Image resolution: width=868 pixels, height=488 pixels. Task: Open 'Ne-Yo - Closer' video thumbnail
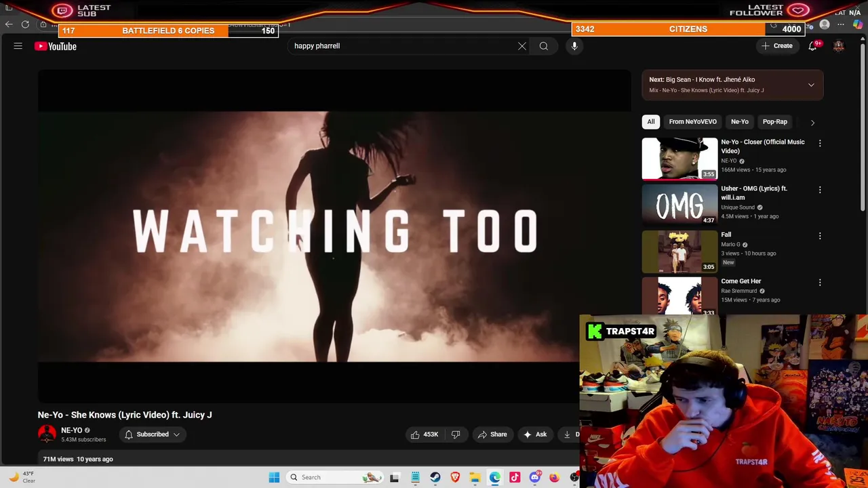pyautogui.click(x=679, y=159)
